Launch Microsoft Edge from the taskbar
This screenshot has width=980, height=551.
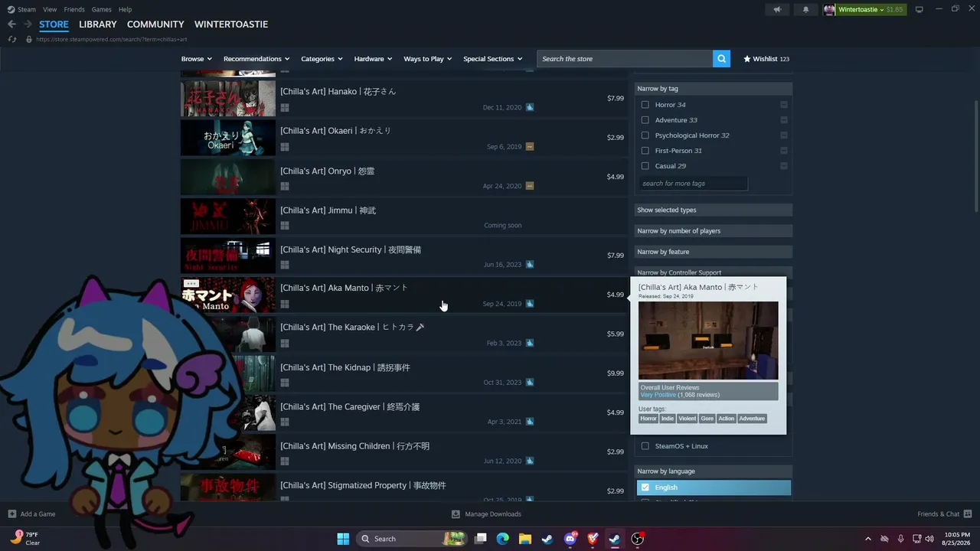pyautogui.click(x=503, y=539)
